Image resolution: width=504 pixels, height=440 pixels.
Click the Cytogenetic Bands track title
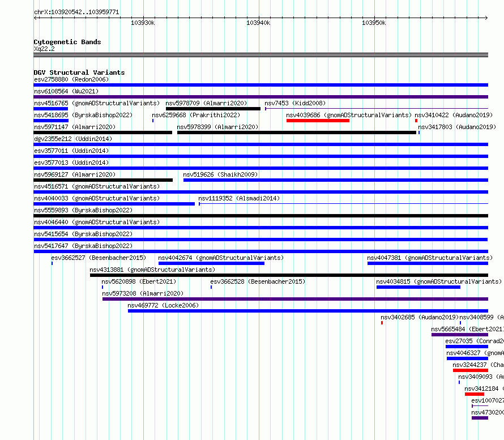coord(67,42)
